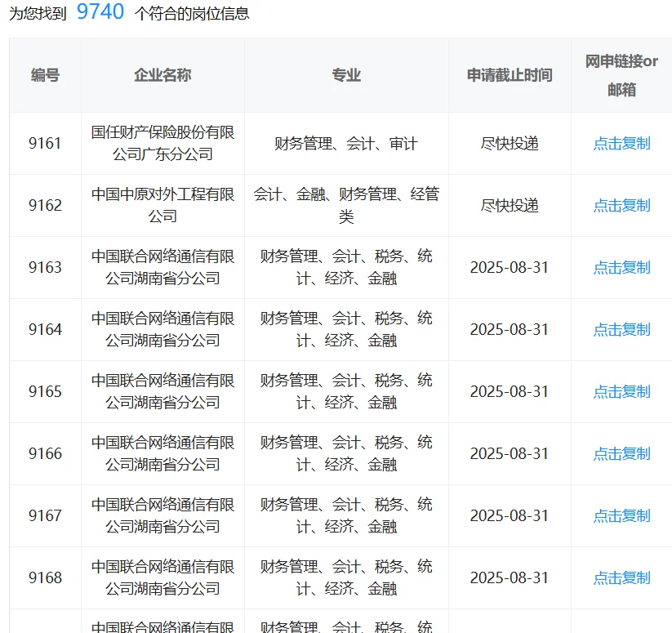Image resolution: width=672 pixels, height=633 pixels.
Task: Click the job number cell 9168
Action: click(45, 577)
